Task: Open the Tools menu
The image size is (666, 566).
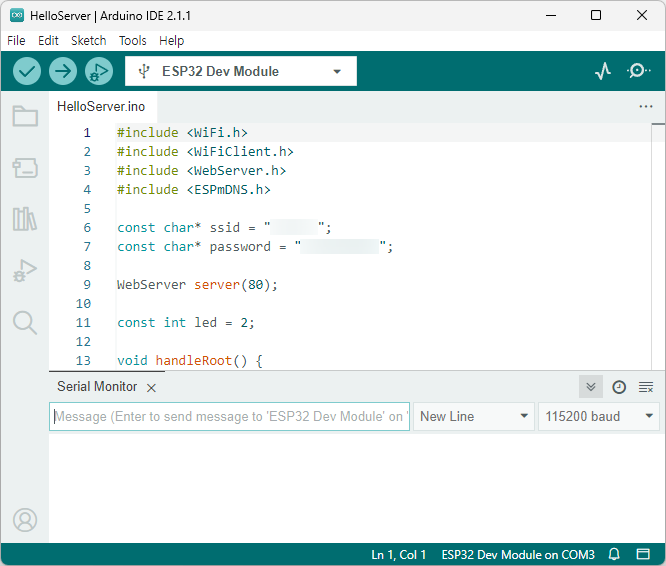Action: click(133, 41)
